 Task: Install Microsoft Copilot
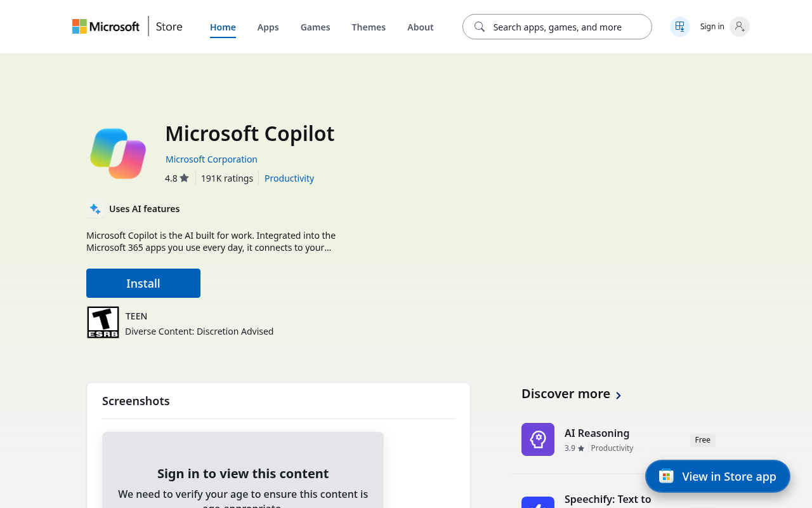click(143, 283)
